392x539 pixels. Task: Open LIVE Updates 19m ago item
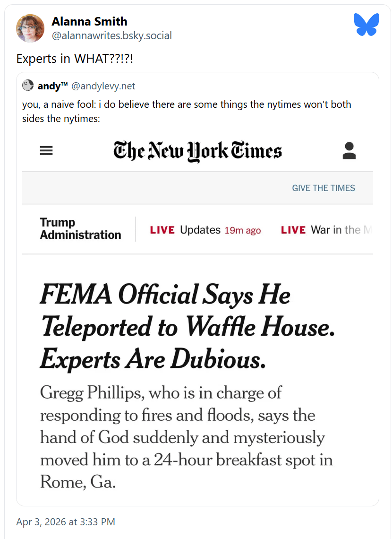click(x=205, y=230)
